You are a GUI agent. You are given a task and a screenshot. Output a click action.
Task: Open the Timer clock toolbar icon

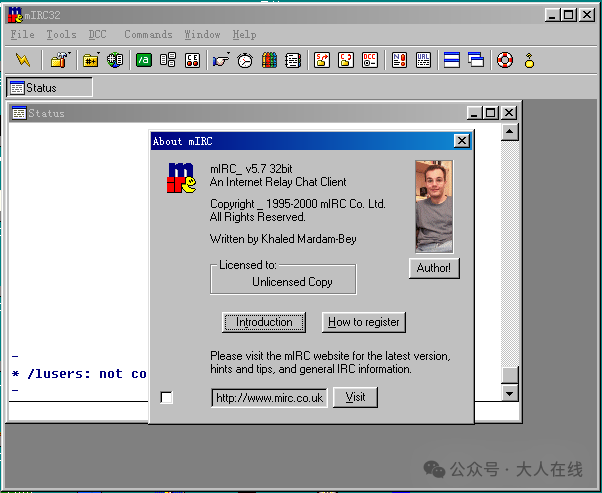[x=245, y=60]
